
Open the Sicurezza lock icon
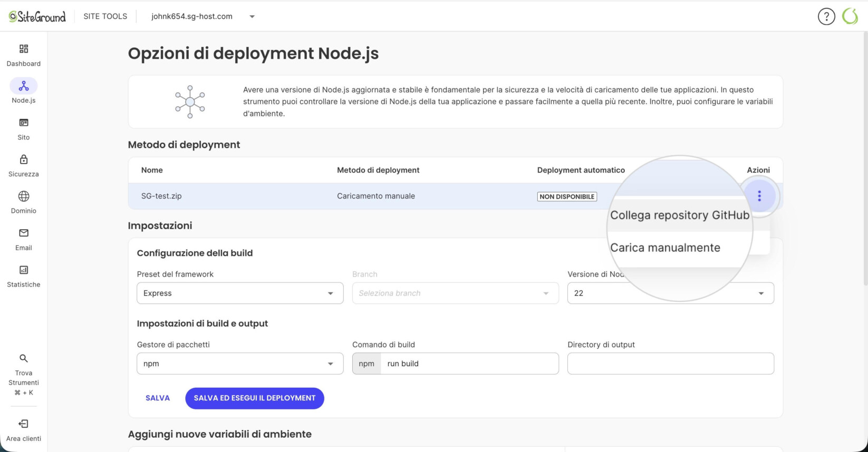[x=24, y=160]
